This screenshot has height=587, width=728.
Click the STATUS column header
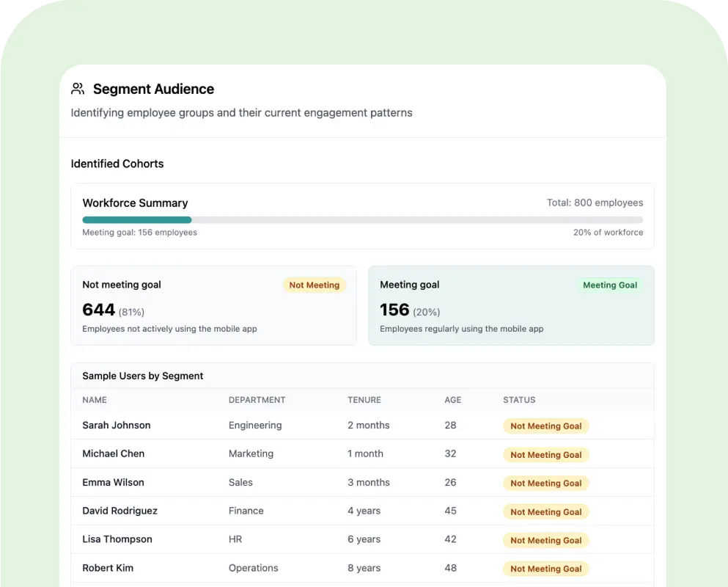519,400
